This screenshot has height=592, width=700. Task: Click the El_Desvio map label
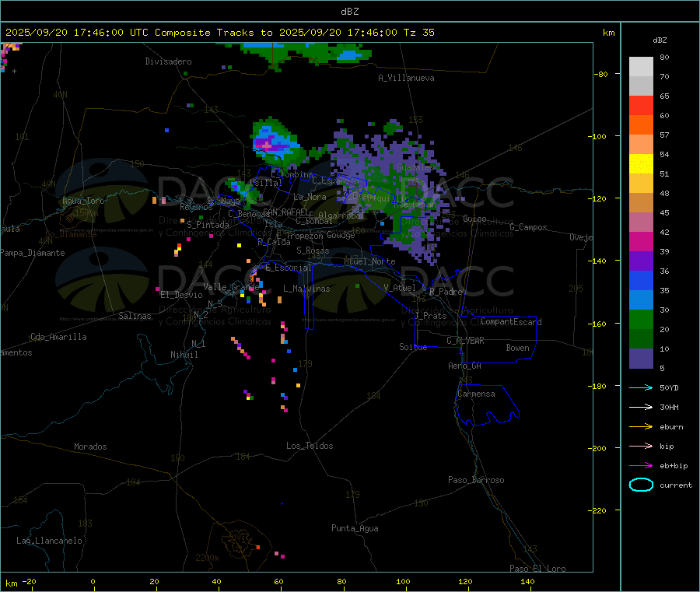[181, 295]
